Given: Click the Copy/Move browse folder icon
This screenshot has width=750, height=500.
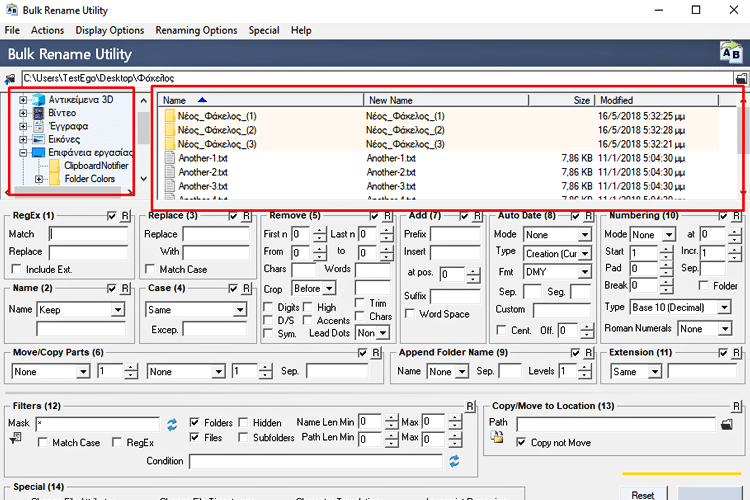Looking at the screenshot, I should pyautogui.click(x=727, y=424).
